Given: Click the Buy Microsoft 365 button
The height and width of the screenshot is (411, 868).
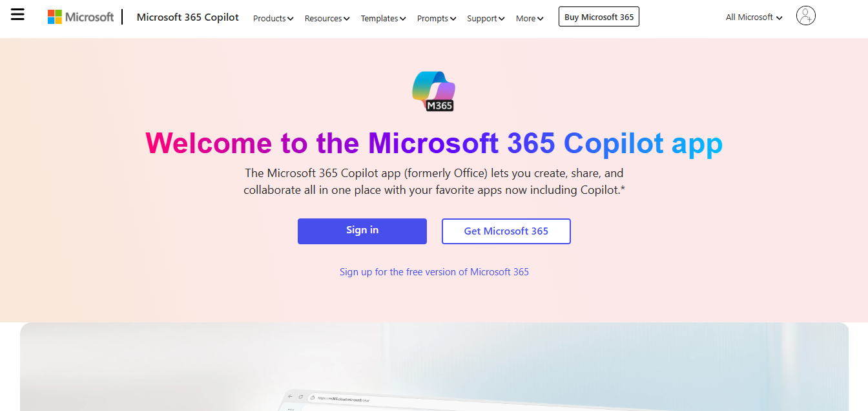Looking at the screenshot, I should (599, 17).
